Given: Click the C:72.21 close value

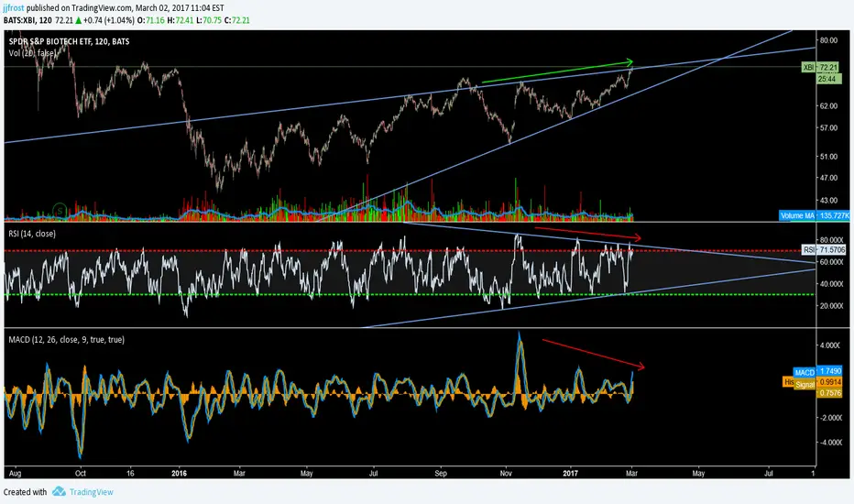Looking at the screenshot, I should pos(237,20).
